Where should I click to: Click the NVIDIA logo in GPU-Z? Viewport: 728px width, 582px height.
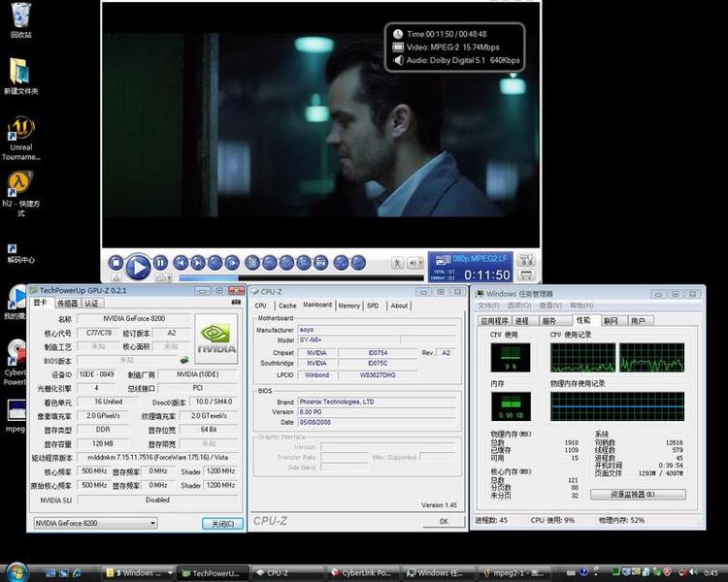click(x=216, y=339)
